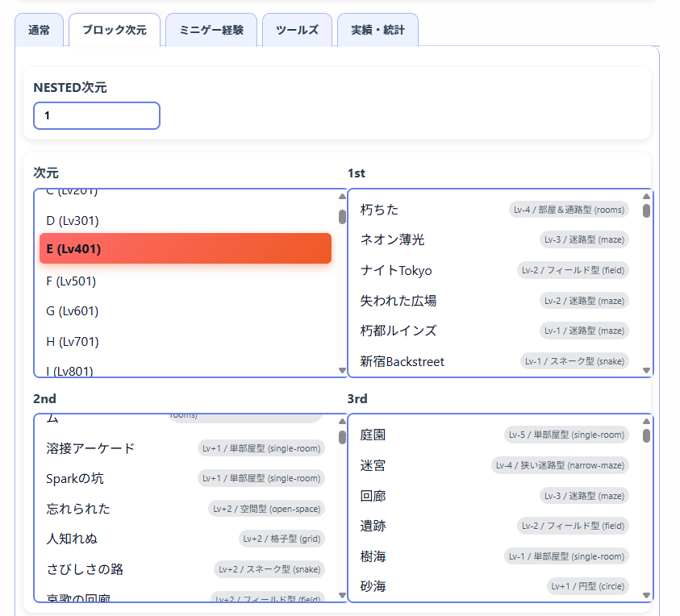Click the NESTED次元 number input field
Viewport: 680px width, 616px height.
pyautogui.click(x=97, y=115)
